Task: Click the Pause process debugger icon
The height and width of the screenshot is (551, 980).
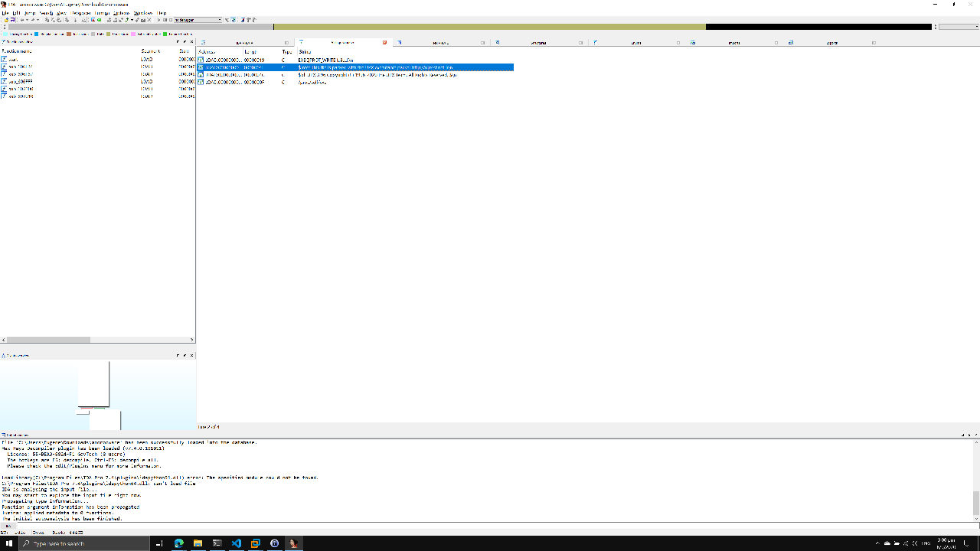Action: (x=165, y=20)
